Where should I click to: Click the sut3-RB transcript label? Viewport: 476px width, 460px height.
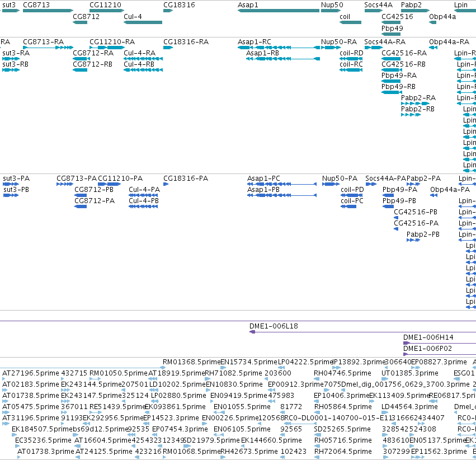click(15, 64)
